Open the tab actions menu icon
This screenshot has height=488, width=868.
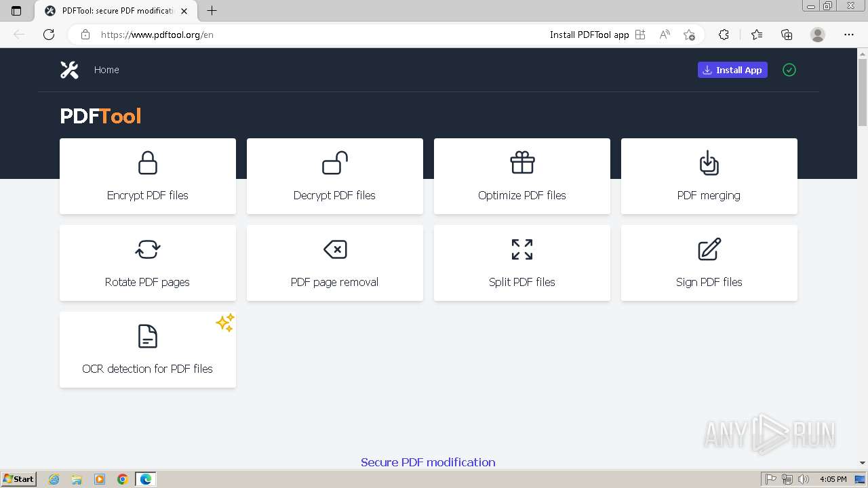coord(16,11)
